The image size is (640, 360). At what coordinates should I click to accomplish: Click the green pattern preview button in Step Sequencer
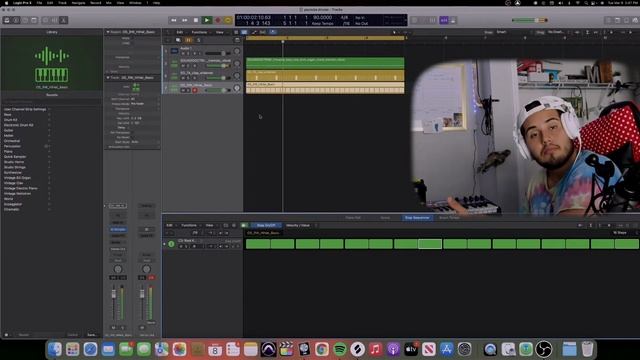pos(244,225)
